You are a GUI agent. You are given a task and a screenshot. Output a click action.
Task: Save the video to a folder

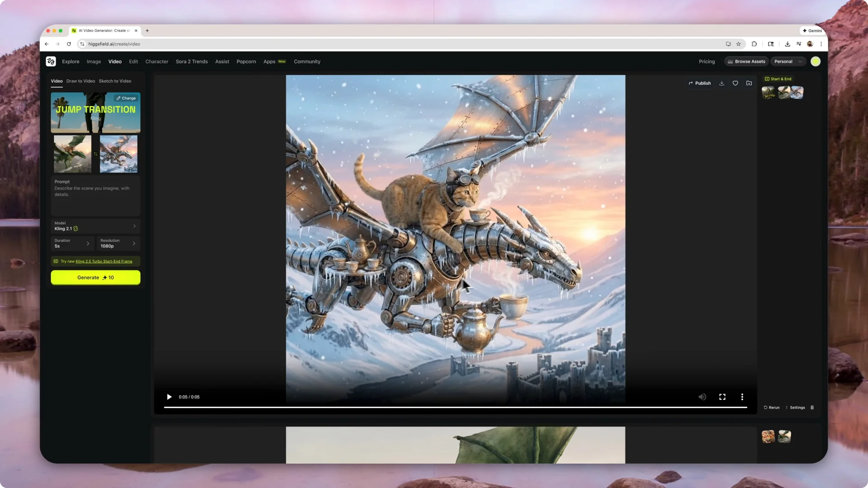(x=749, y=83)
